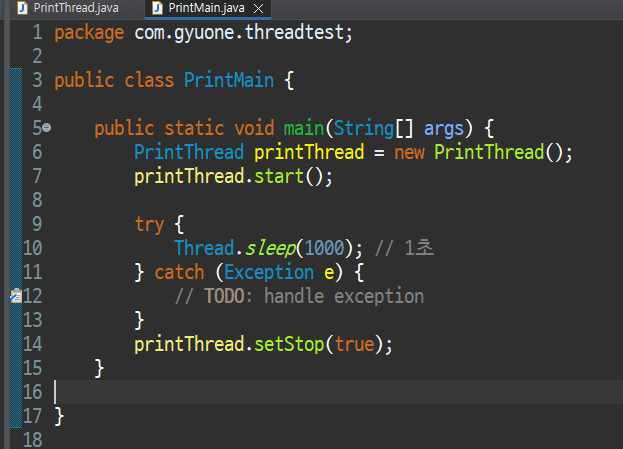623x449 pixels.
Task: Click the 'package' keyword on line 1
Action: pos(89,33)
